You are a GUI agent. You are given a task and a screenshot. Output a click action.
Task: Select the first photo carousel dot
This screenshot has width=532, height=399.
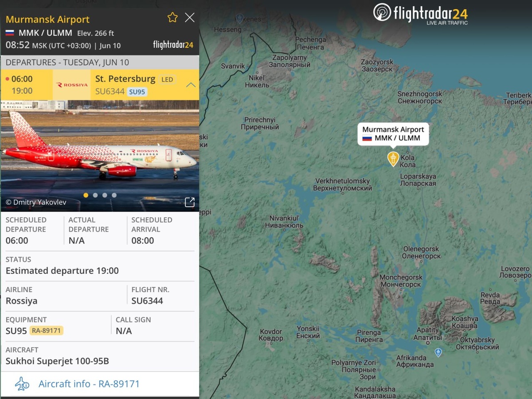[x=86, y=195]
